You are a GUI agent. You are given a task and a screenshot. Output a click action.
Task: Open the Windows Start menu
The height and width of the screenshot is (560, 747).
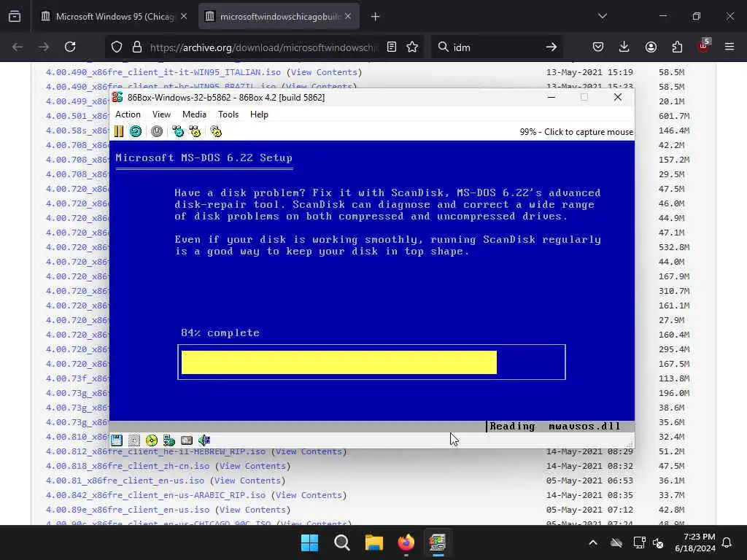(309, 542)
